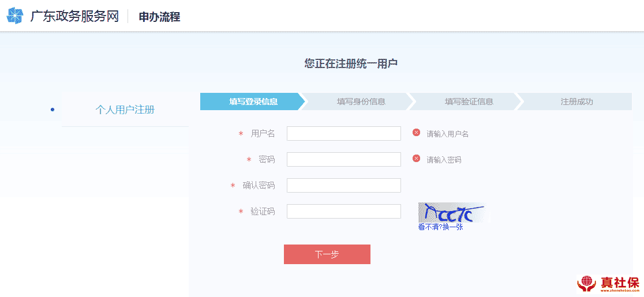Click into the 密码 input field
Screen dimensions: 644x297
pyautogui.click(x=343, y=159)
